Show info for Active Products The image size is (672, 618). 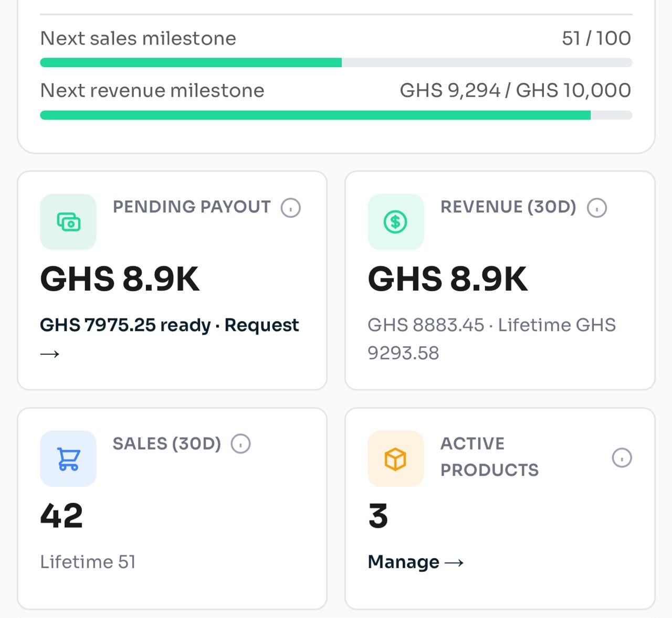pyautogui.click(x=622, y=458)
